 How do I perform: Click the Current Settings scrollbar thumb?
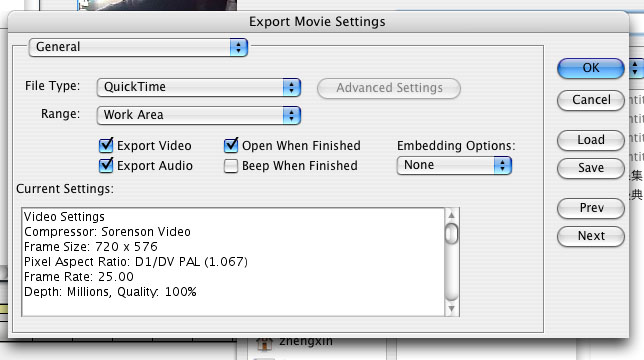pyautogui.click(x=451, y=234)
